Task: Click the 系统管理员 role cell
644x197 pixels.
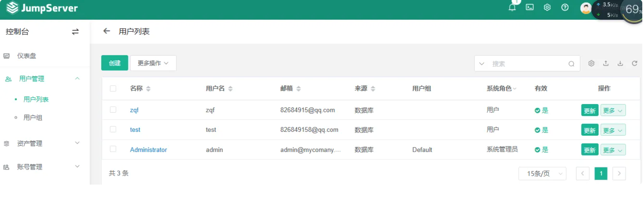Action: [x=502, y=149]
